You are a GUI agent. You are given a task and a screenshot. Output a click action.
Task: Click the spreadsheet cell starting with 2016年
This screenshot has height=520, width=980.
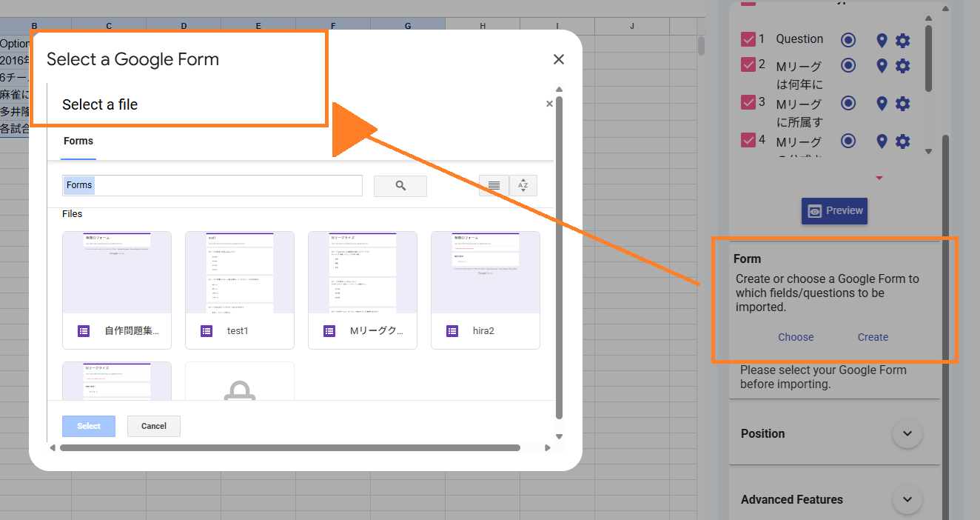pos(15,61)
